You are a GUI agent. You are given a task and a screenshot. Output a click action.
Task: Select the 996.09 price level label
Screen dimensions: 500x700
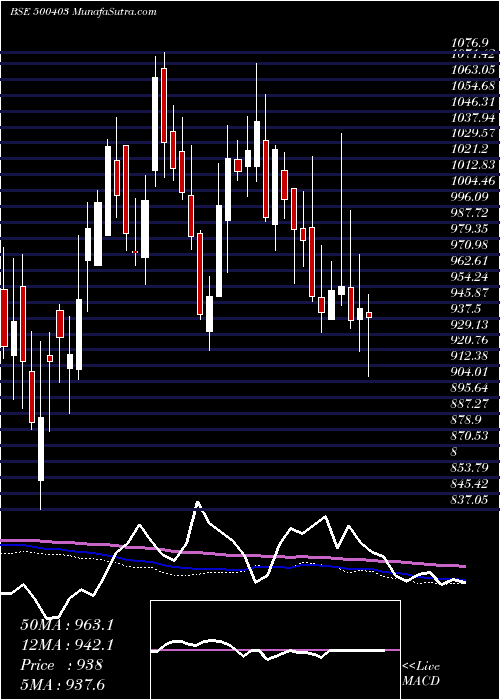pyautogui.click(x=469, y=196)
